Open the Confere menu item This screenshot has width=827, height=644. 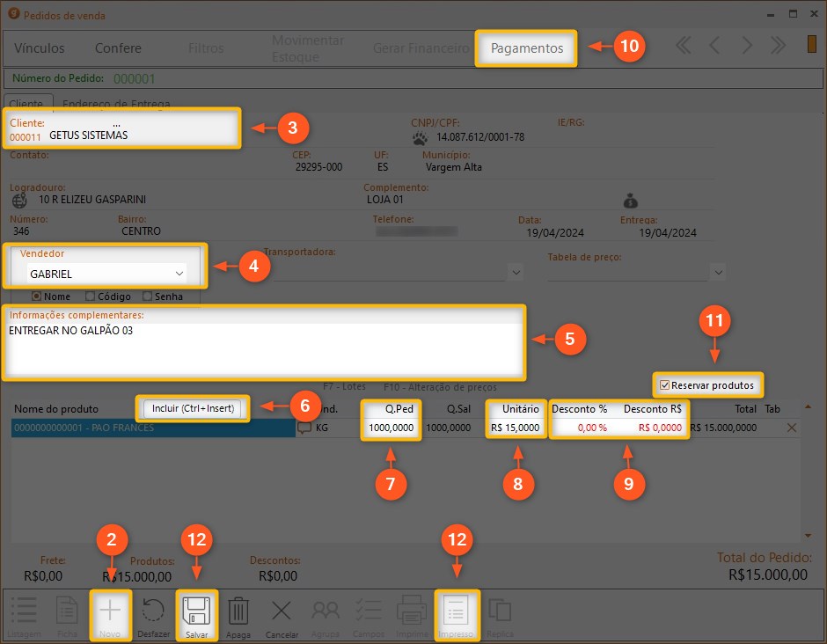coord(118,48)
